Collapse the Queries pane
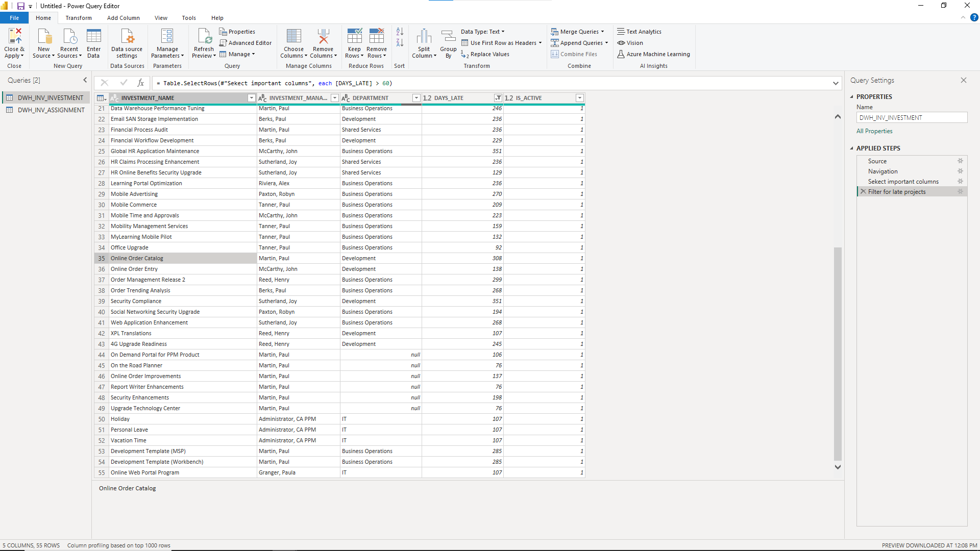The height and width of the screenshot is (551, 980). click(85, 80)
